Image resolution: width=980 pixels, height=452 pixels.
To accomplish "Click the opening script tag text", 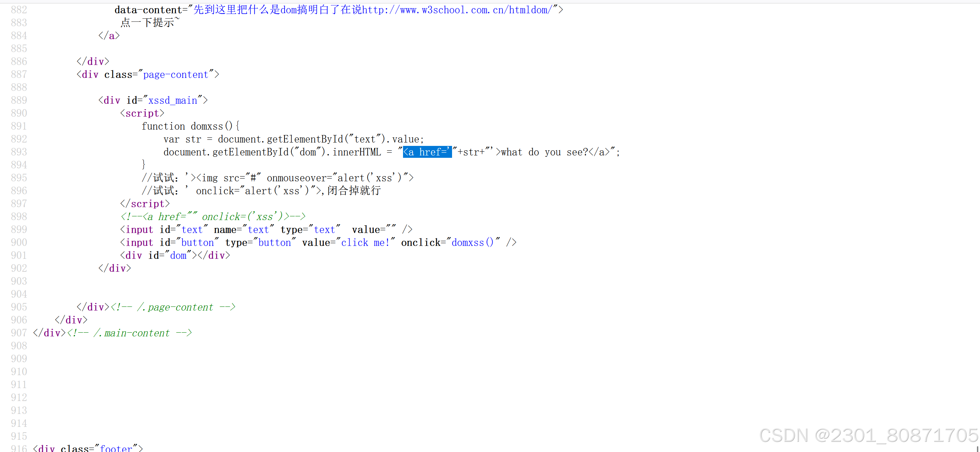I will click(x=142, y=113).
